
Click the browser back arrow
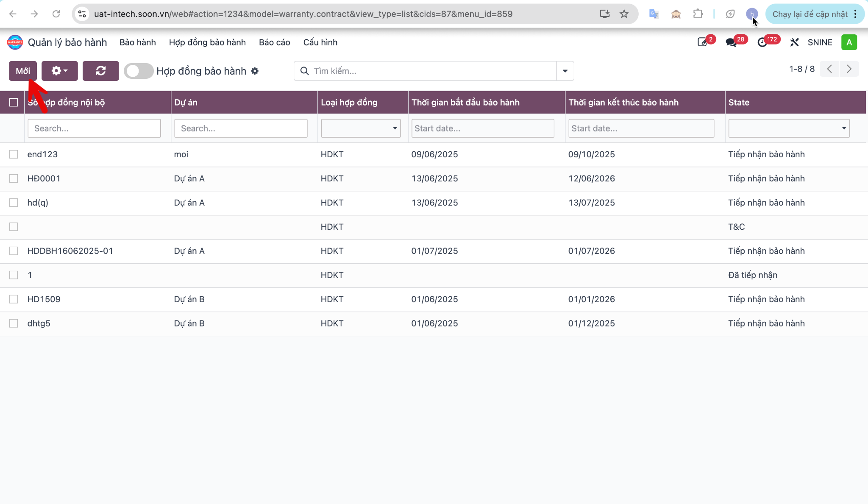pyautogui.click(x=13, y=14)
